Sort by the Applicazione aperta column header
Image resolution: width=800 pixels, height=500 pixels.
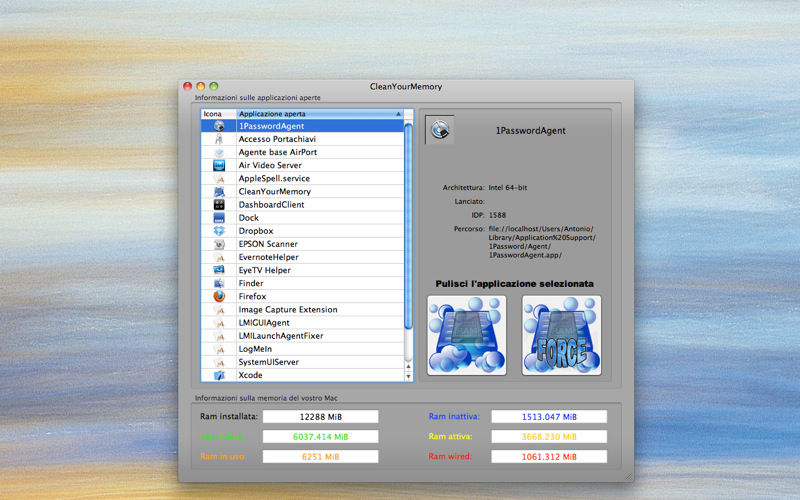pos(320,114)
